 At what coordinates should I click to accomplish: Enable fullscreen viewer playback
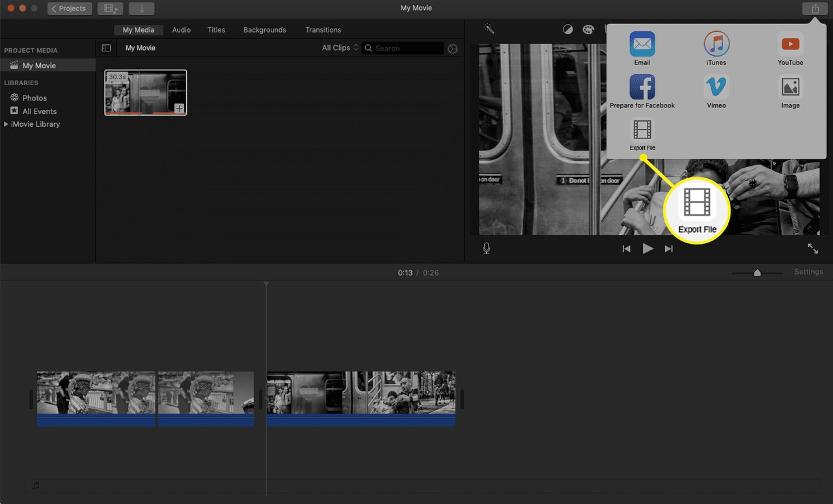click(813, 248)
